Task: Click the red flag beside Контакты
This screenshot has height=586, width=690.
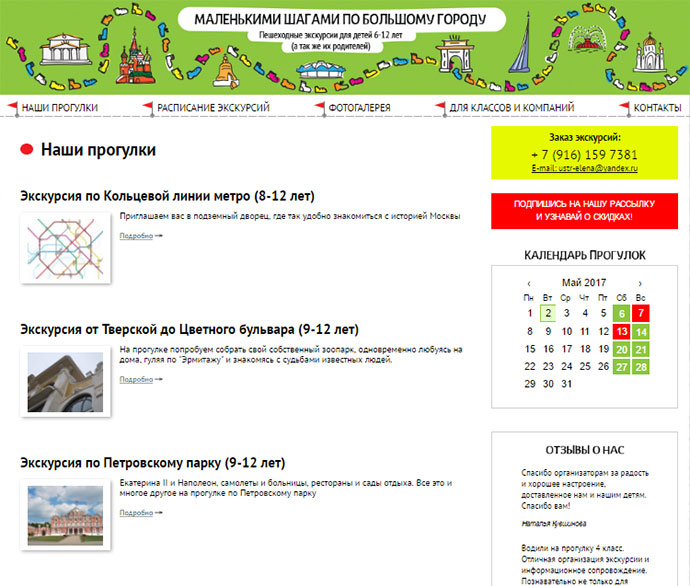Action: click(x=624, y=108)
